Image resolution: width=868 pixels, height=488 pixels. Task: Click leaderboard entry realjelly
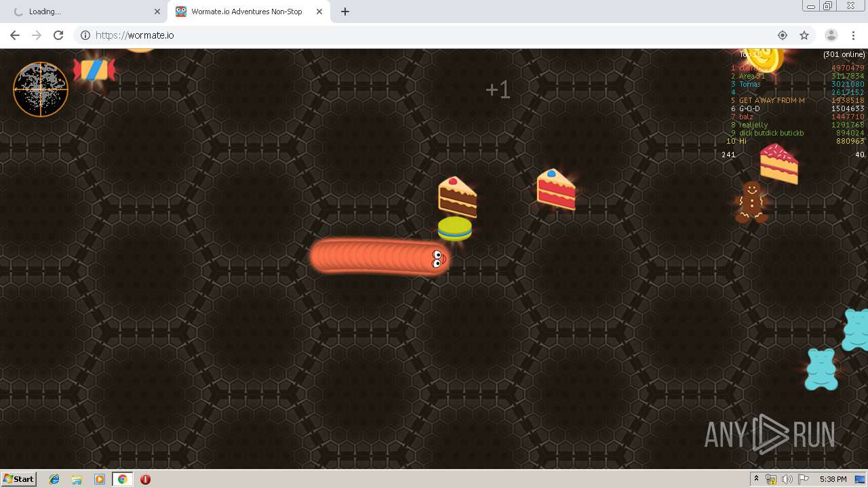pyautogui.click(x=753, y=125)
